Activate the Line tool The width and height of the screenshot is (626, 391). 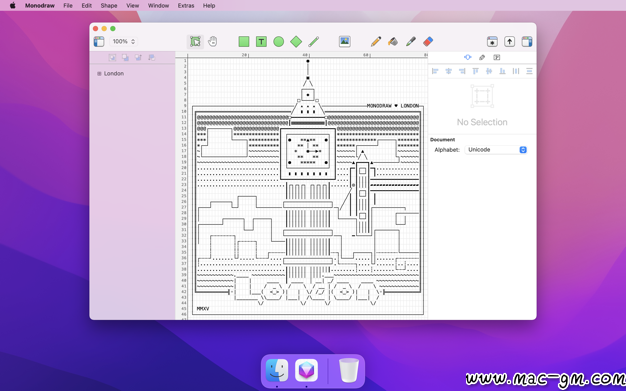pyautogui.click(x=313, y=42)
